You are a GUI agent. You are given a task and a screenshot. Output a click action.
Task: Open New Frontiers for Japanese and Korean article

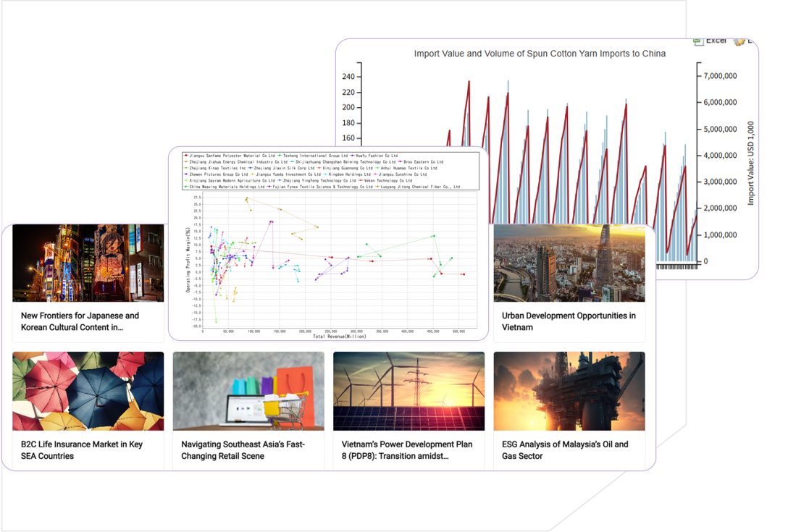80,321
